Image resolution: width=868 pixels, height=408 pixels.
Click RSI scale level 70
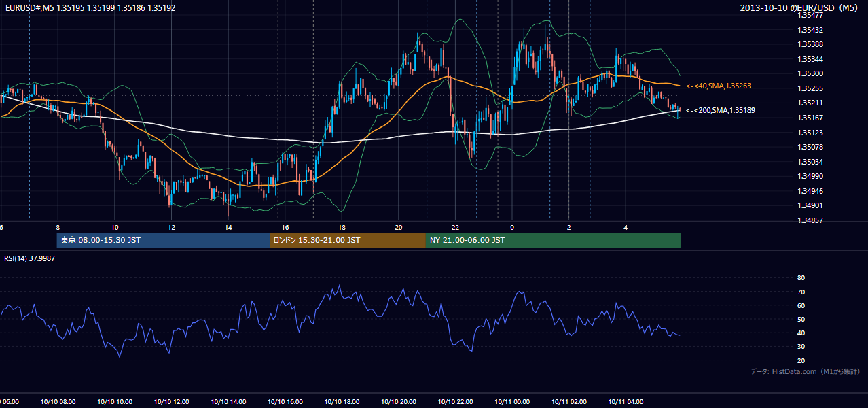click(801, 292)
